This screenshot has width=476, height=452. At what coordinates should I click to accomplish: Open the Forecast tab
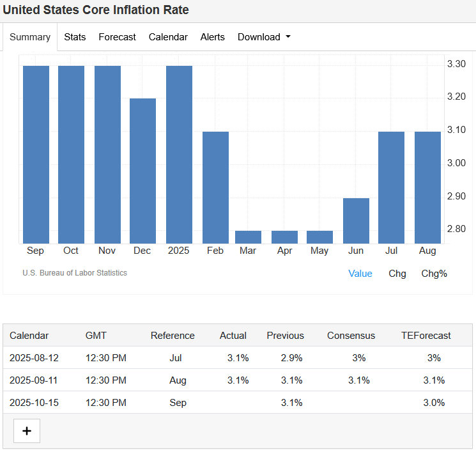coord(117,37)
